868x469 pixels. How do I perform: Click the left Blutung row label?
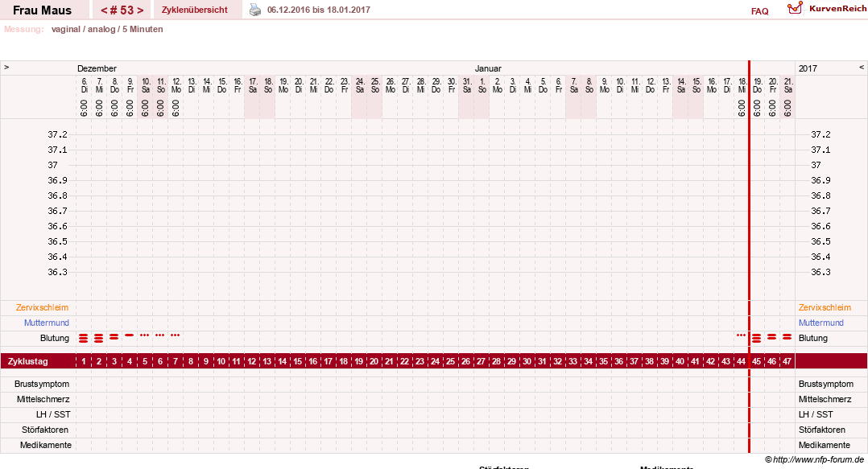pyautogui.click(x=55, y=338)
